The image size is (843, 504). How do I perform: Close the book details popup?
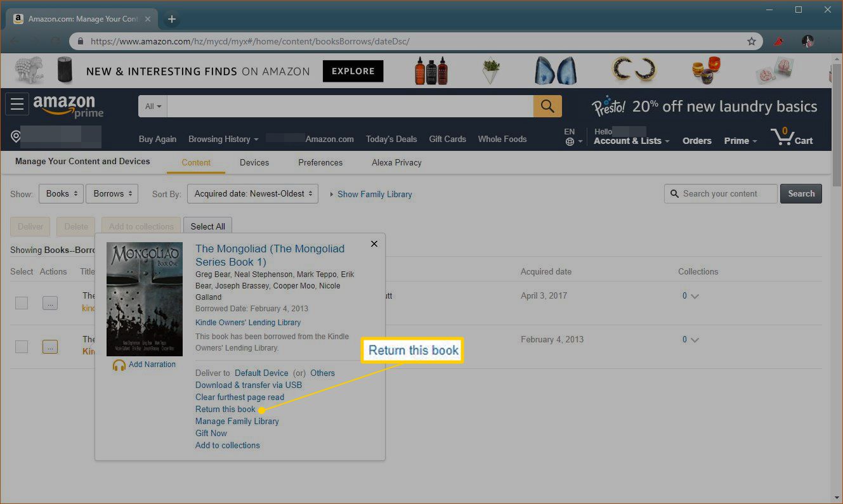coord(374,243)
